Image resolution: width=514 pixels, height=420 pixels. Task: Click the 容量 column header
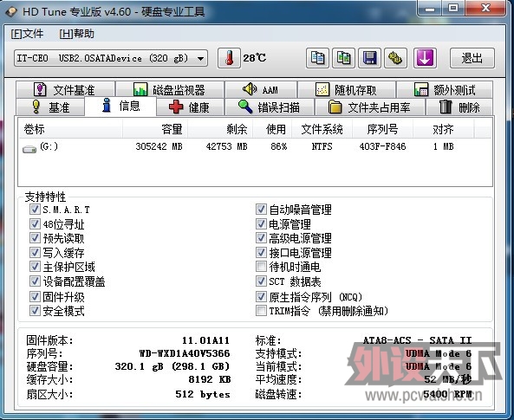155,129
